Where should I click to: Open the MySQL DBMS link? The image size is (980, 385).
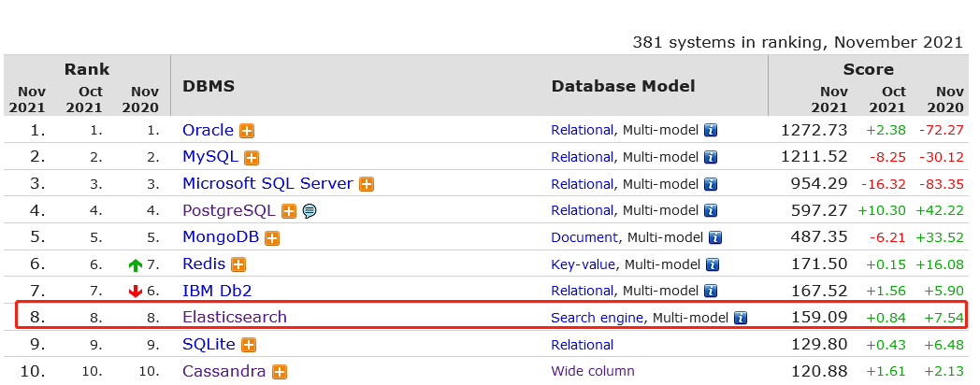pos(210,157)
